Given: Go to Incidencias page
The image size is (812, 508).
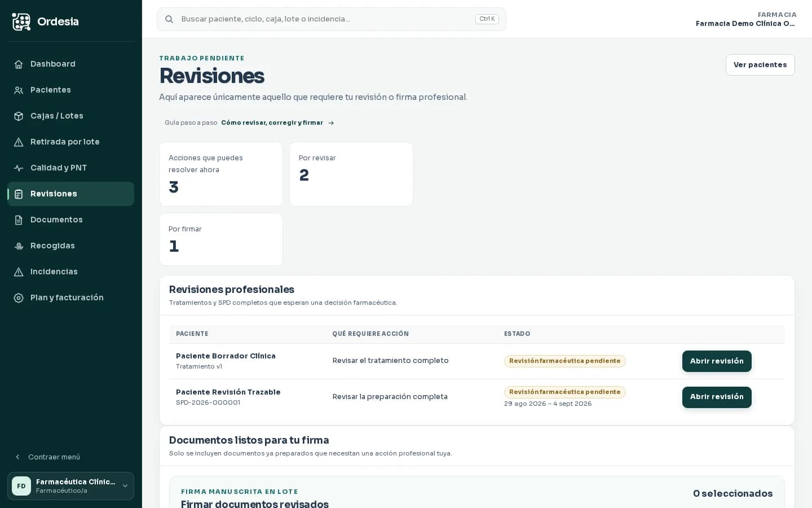Looking at the screenshot, I should point(71,271).
